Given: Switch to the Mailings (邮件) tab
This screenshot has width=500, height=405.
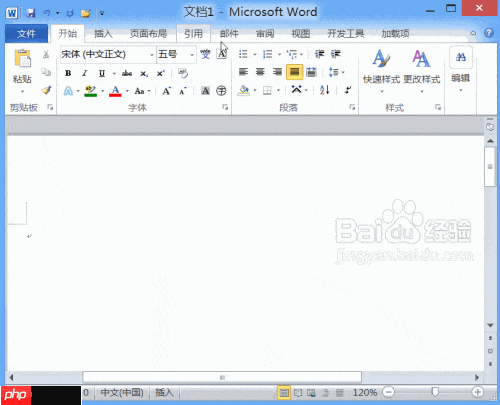Looking at the screenshot, I should point(229,33).
